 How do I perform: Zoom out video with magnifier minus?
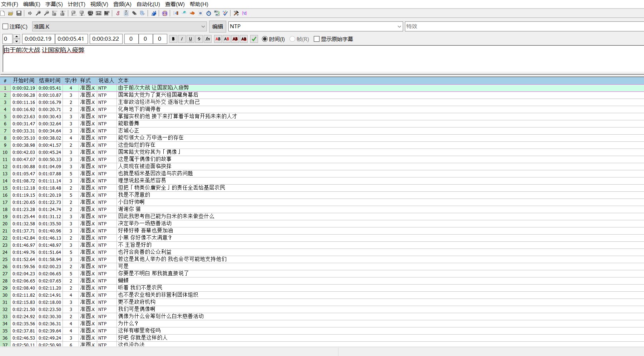[46, 13]
